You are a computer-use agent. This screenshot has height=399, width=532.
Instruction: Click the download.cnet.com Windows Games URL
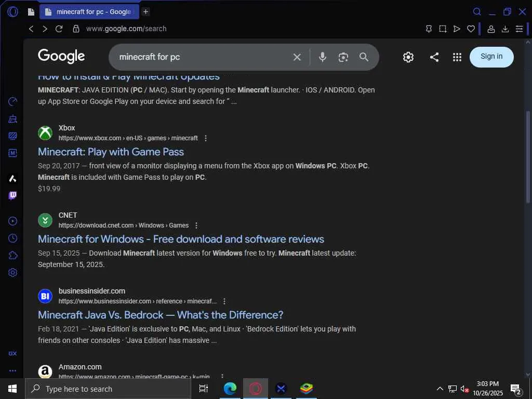[124, 225]
